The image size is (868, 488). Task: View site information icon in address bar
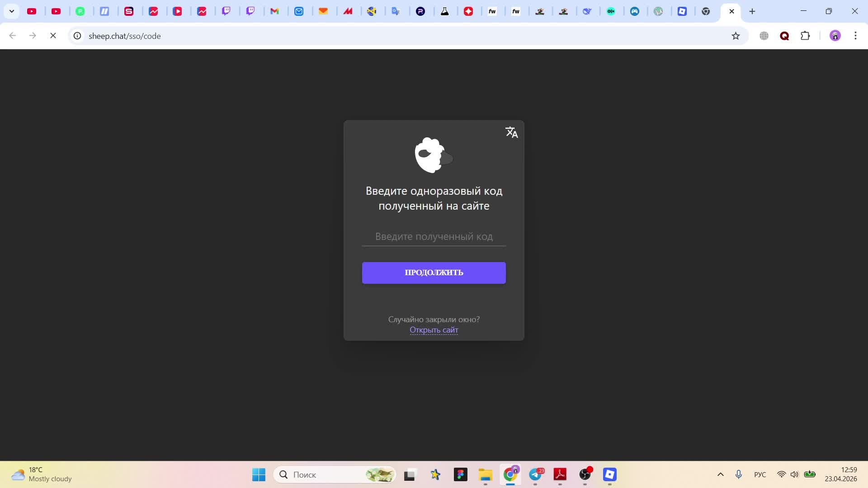(x=78, y=36)
